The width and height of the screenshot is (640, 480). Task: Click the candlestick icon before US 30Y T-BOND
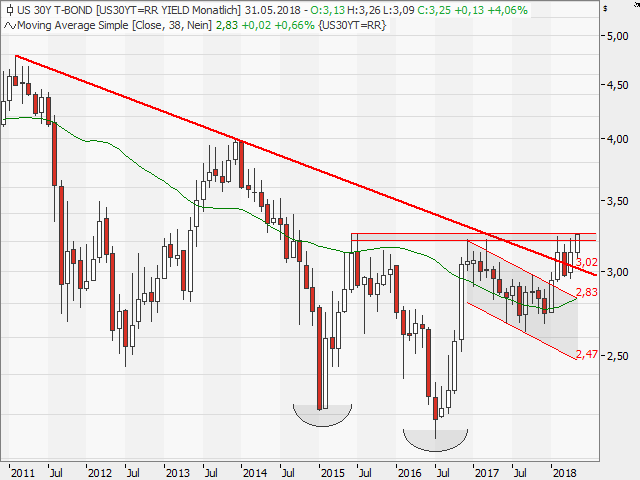[x=10, y=10]
